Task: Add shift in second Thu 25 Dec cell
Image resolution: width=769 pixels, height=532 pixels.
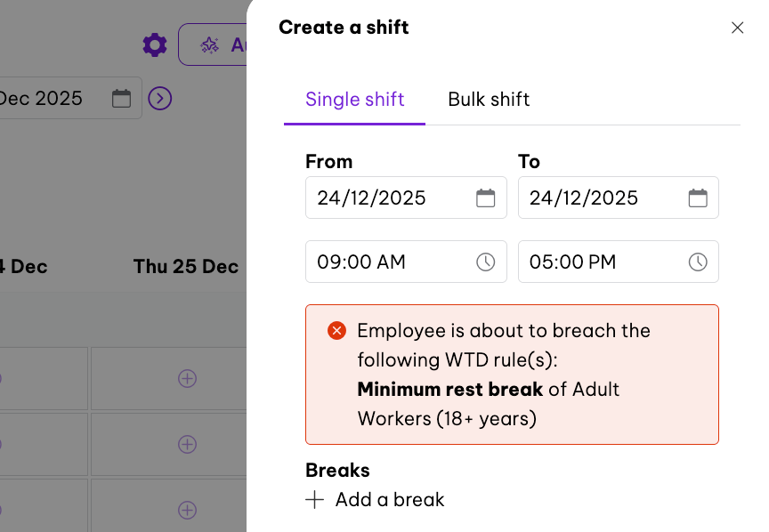Action: 187,443
